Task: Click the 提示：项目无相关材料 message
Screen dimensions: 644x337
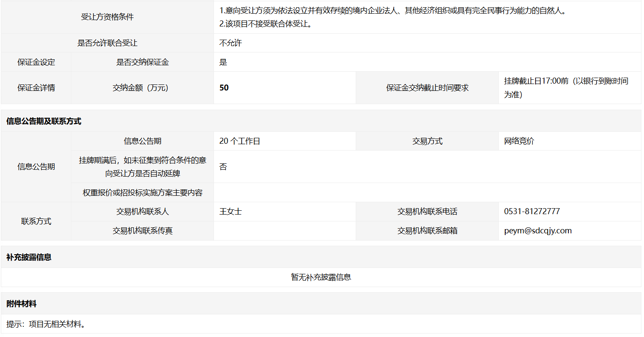Action: 46,324
